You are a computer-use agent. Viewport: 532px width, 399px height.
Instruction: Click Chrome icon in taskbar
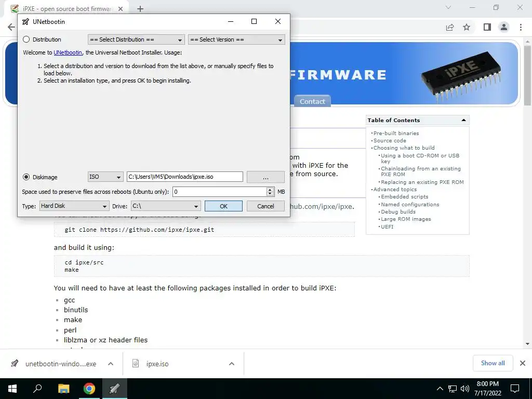[89, 389]
